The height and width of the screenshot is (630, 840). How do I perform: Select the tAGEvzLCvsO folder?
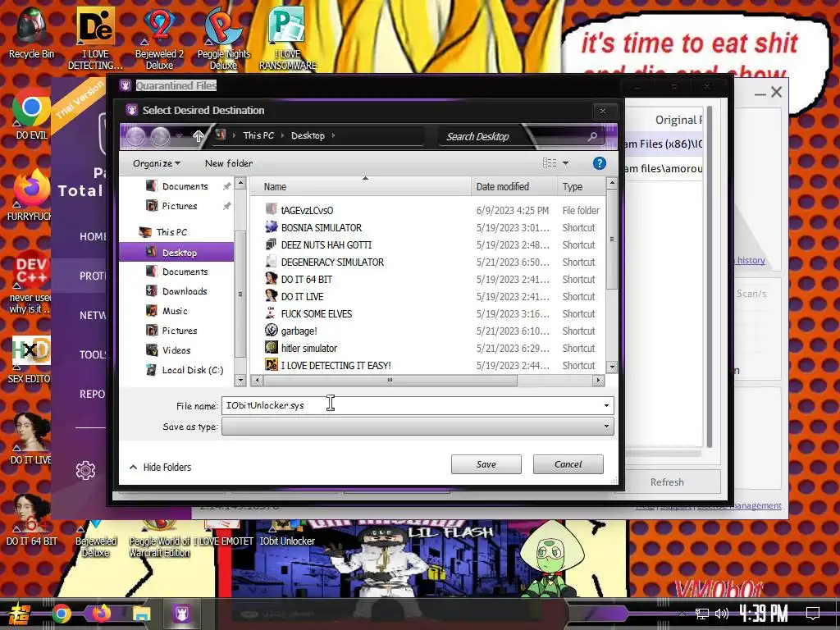point(307,211)
